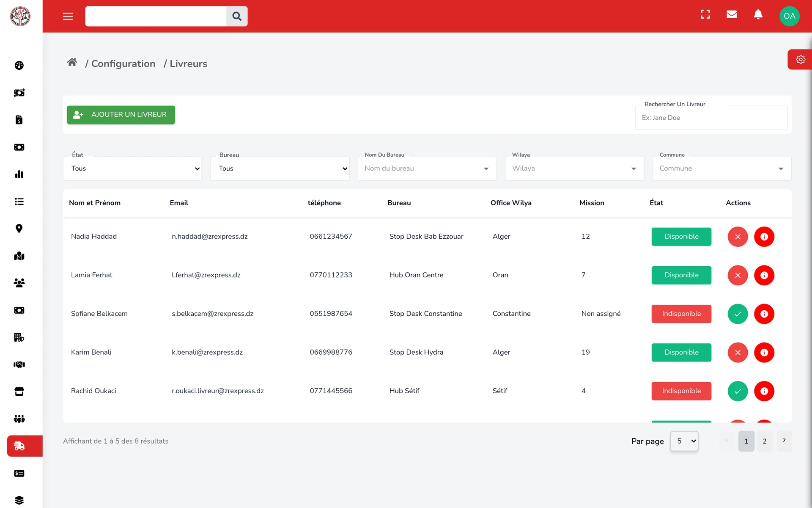The width and height of the screenshot is (812, 508).
Task: Open the bar chart statistics sidebar icon
Action: pos(19,174)
